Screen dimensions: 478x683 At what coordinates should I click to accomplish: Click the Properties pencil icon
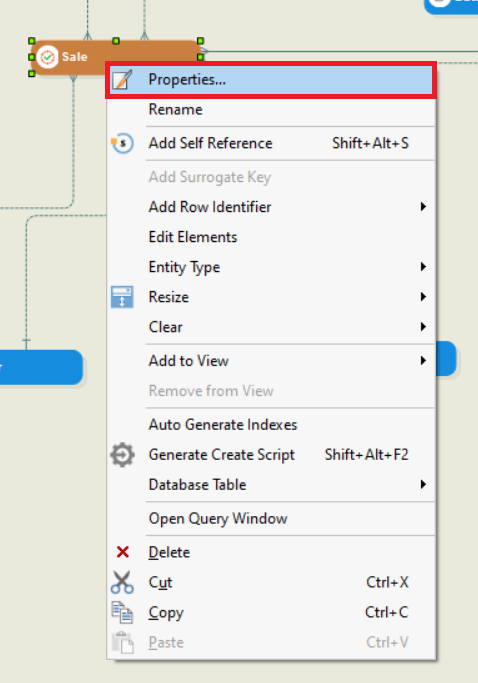pyautogui.click(x=122, y=80)
